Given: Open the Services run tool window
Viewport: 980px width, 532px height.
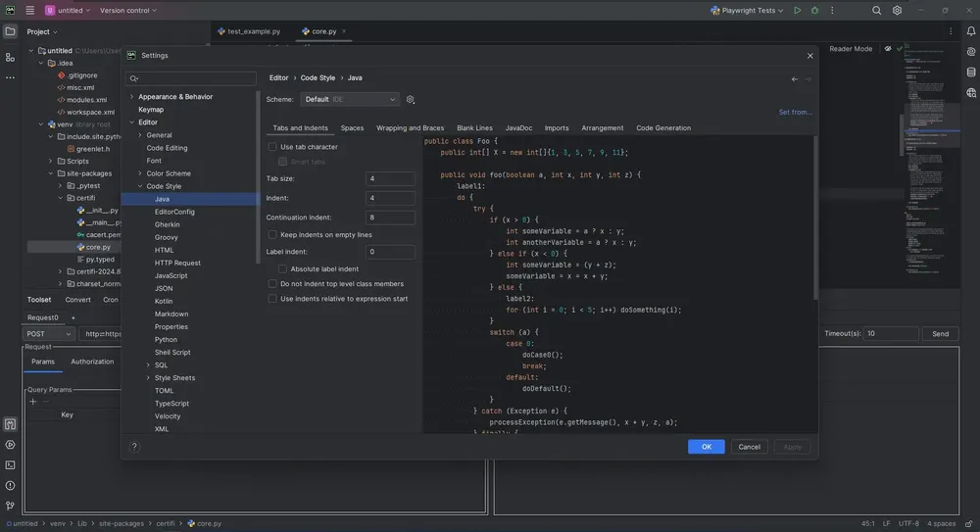Looking at the screenshot, I should point(10,445).
